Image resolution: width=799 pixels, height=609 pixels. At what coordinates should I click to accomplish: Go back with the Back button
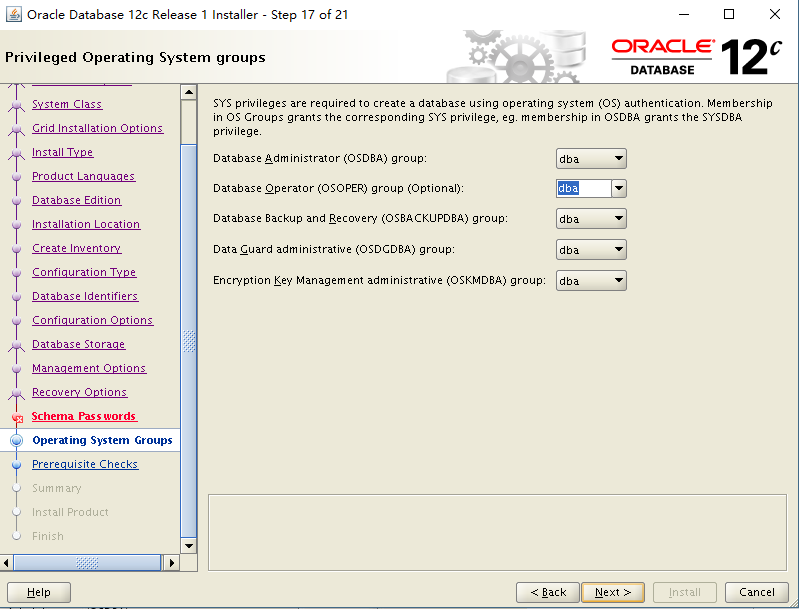point(548,592)
